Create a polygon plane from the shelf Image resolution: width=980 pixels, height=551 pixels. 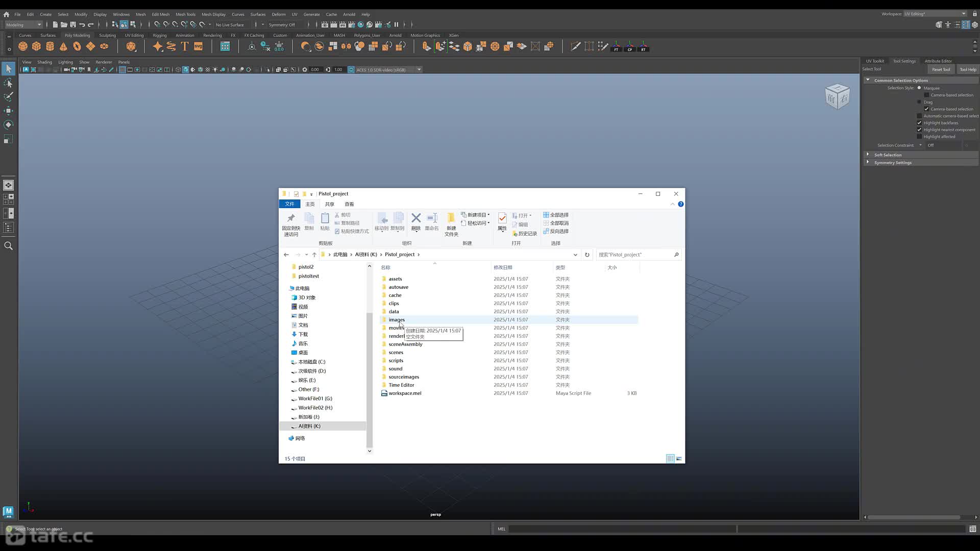(90, 46)
